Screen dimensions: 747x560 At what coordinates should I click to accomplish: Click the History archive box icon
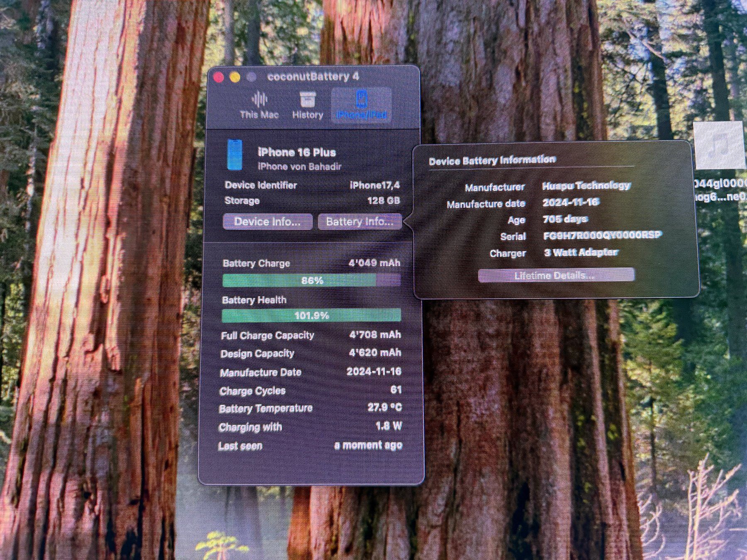click(x=308, y=100)
